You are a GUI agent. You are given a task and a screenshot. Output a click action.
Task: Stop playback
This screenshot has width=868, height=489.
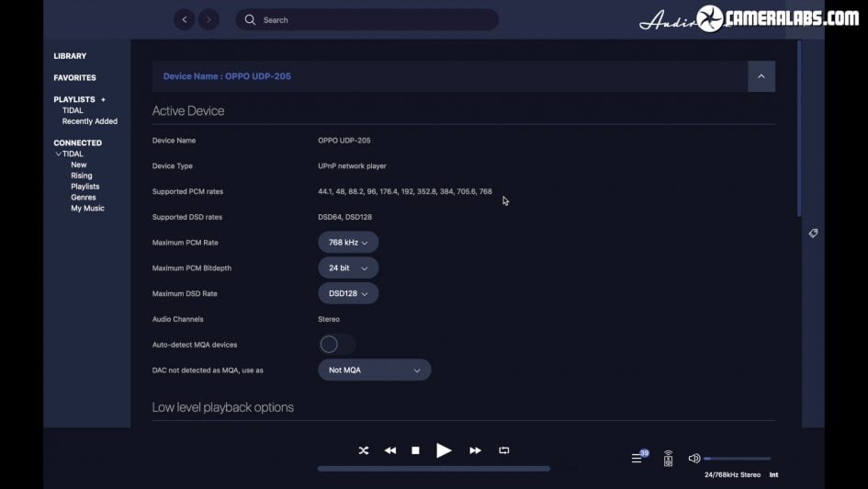click(416, 450)
